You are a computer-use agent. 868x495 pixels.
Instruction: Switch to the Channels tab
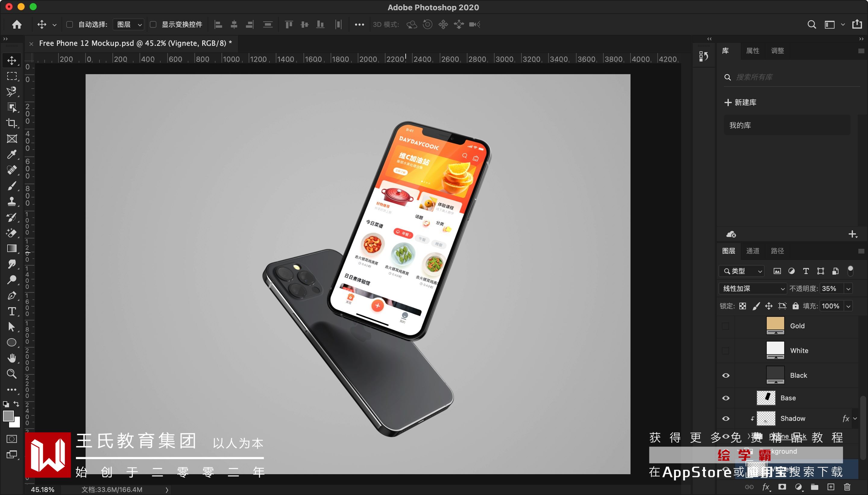[x=753, y=251]
